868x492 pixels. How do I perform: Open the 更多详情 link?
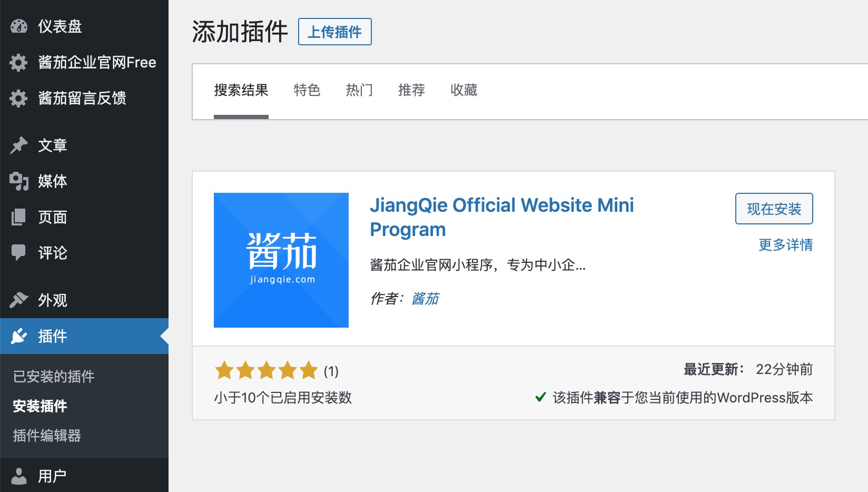click(x=786, y=244)
